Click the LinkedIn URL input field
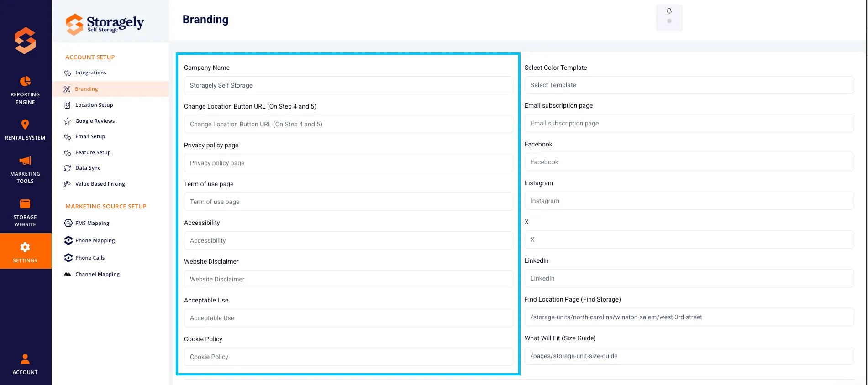This screenshot has width=868, height=385. (689, 278)
